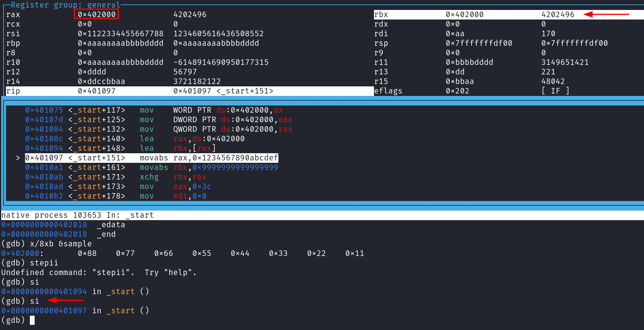644x330 pixels.
Task: Click the red arrow beside the si command
Action: click(65, 300)
